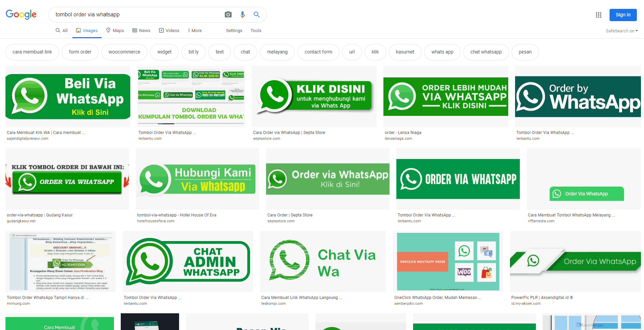Screen dimensions: 644x330
Task: Open 'order - Lensa Niaga' link
Action: tap(403, 133)
